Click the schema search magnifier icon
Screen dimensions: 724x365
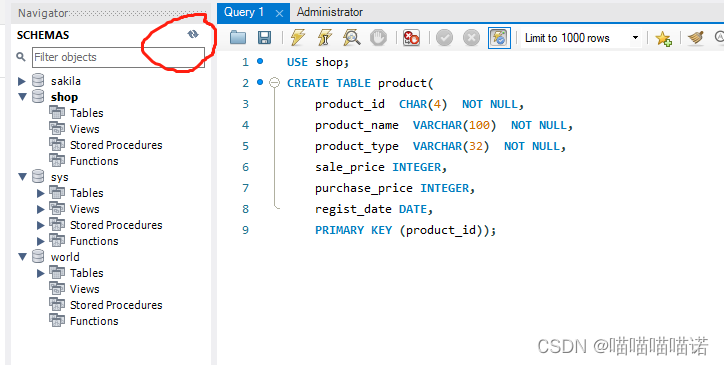[21, 57]
